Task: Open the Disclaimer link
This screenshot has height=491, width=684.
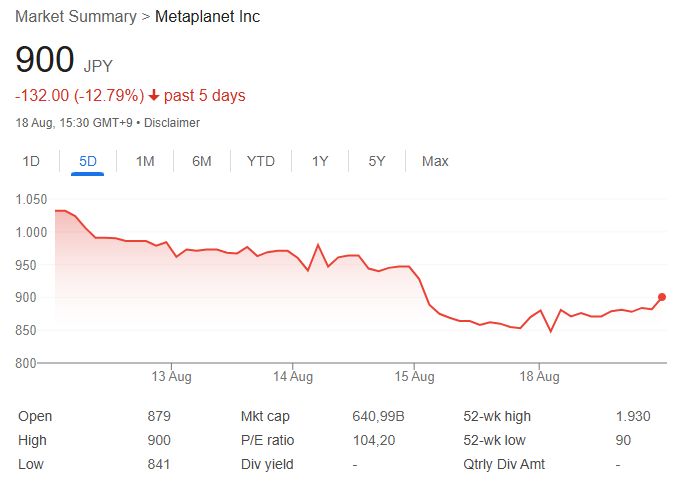Action: [x=172, y=123]
